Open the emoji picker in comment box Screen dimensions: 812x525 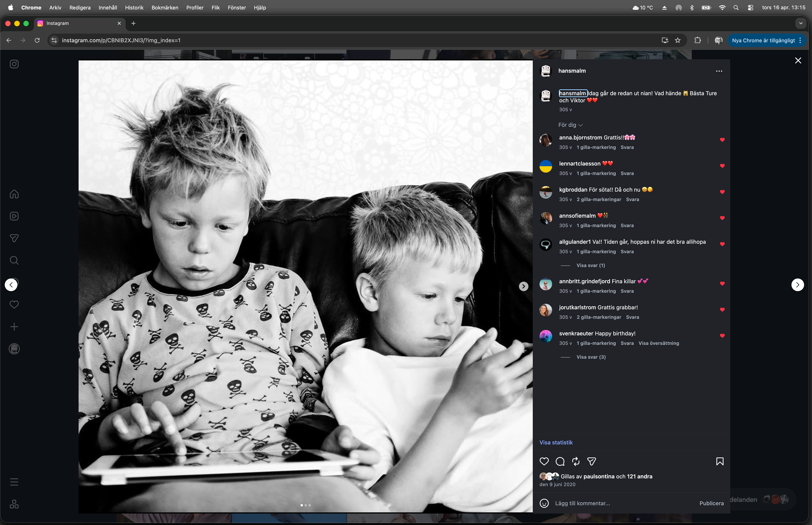point(544,503)
